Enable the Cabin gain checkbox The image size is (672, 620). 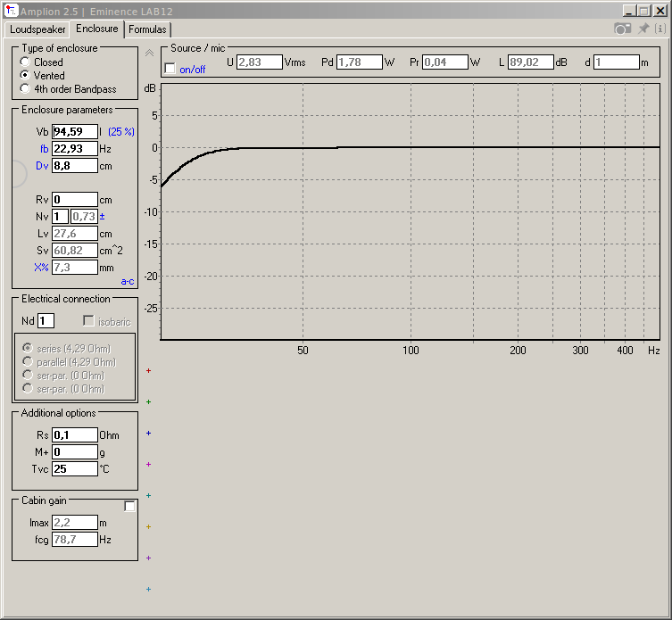(x=129, y=506)
